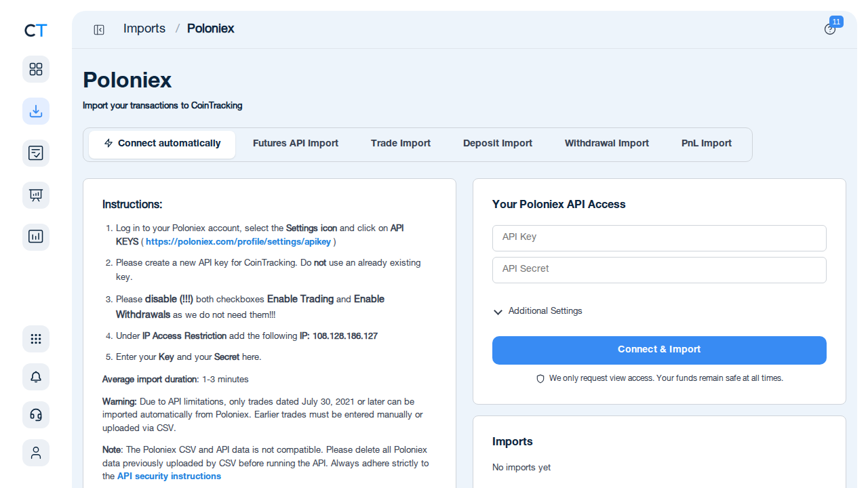
Task: Open the support headset icon
Action: point(36,415)
